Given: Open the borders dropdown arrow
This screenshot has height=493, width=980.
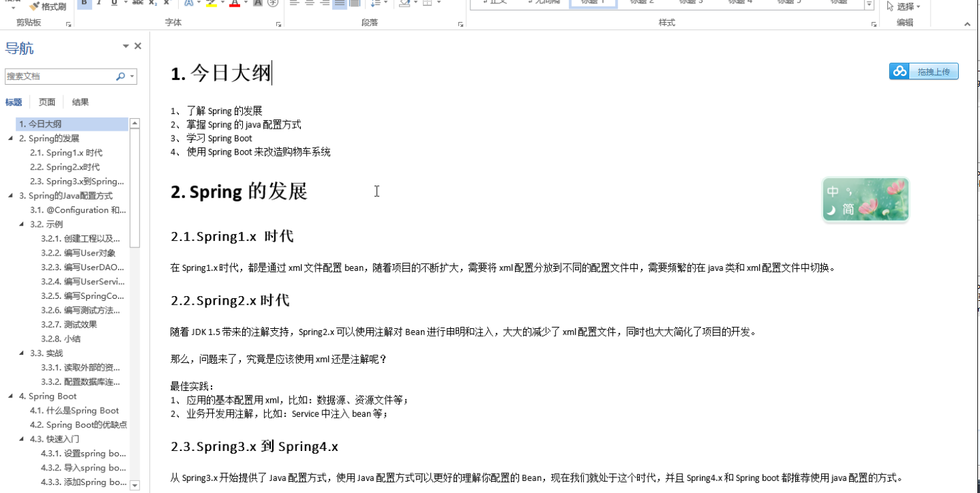Looking at the screenshot, I should pyautogui.click(x=438, y=3).
